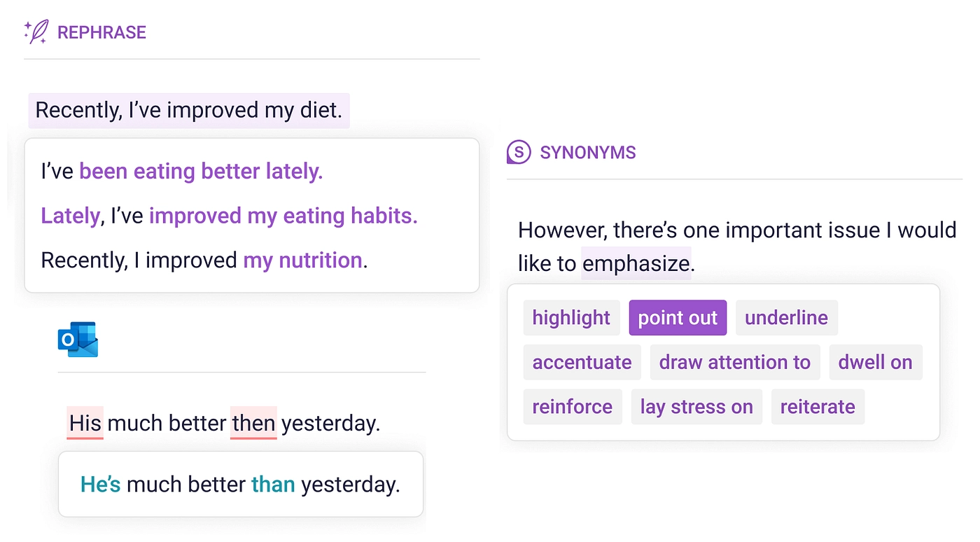
Task: Click the underlined error word 'His'
Action: pyautogui.click(x=85, y=423)
